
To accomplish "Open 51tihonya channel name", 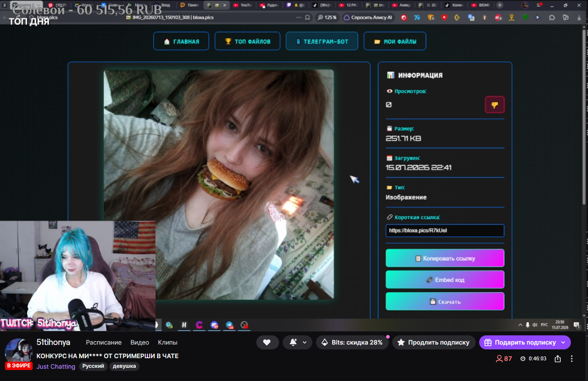I will point(53,342).
